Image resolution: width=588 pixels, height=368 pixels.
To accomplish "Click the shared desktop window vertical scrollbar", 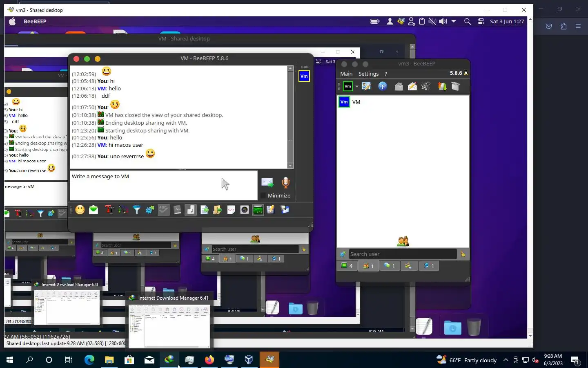I will [530, 177].
